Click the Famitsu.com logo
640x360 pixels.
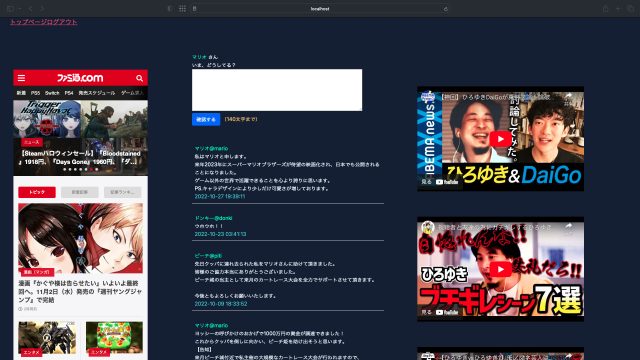click(80, 78)
